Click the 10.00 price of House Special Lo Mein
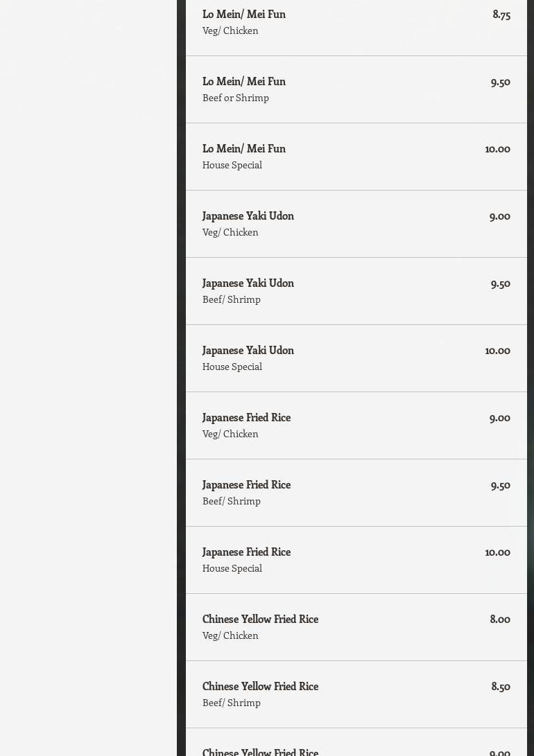534x756 pixels. point(497,148)
